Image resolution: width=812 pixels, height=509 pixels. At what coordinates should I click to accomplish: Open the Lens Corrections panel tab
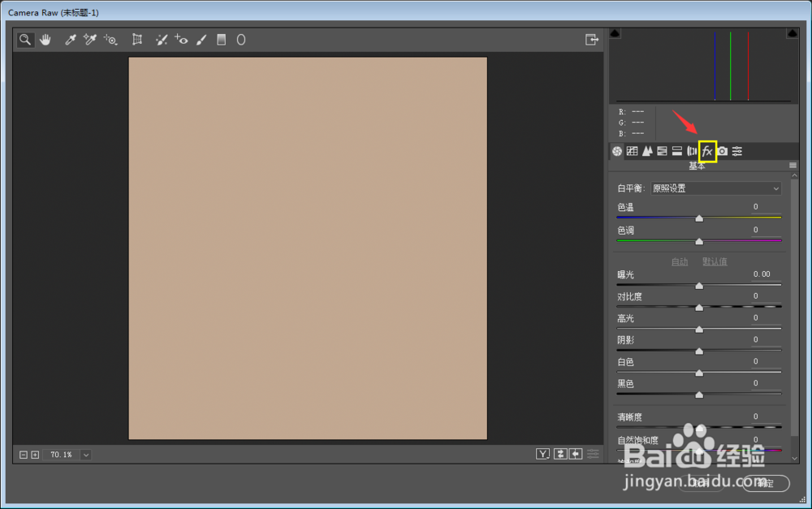click(x=692, y=151)
